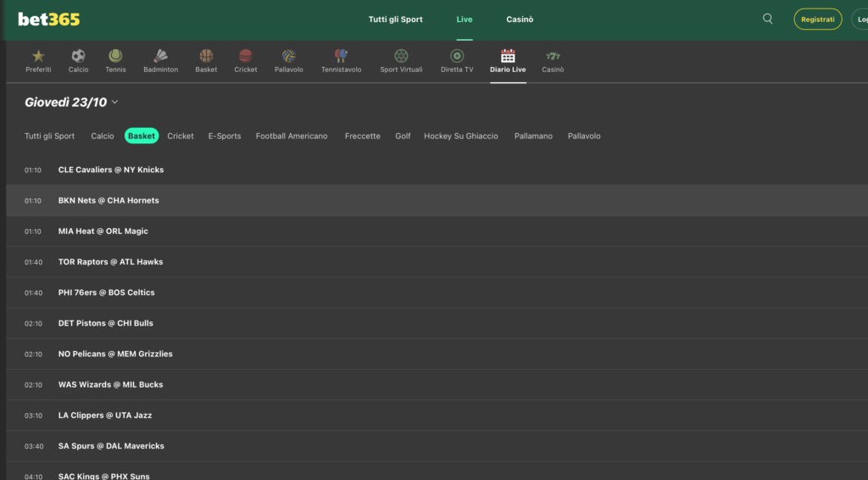Viewport: 868px width, 480px height.
Task: Select the Calcio soccer ball icon
Action: click(78, 56)
